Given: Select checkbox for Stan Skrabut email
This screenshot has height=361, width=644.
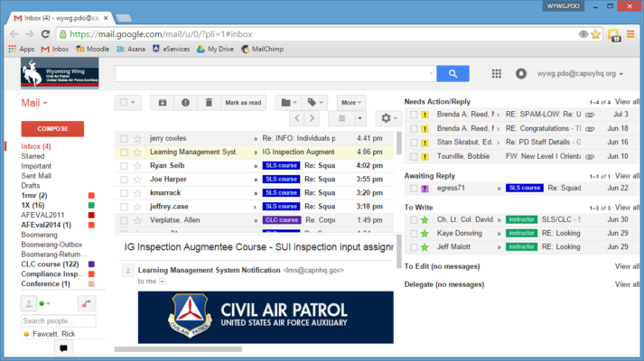Looking at the screenshot, I should [x=414, y=143].
